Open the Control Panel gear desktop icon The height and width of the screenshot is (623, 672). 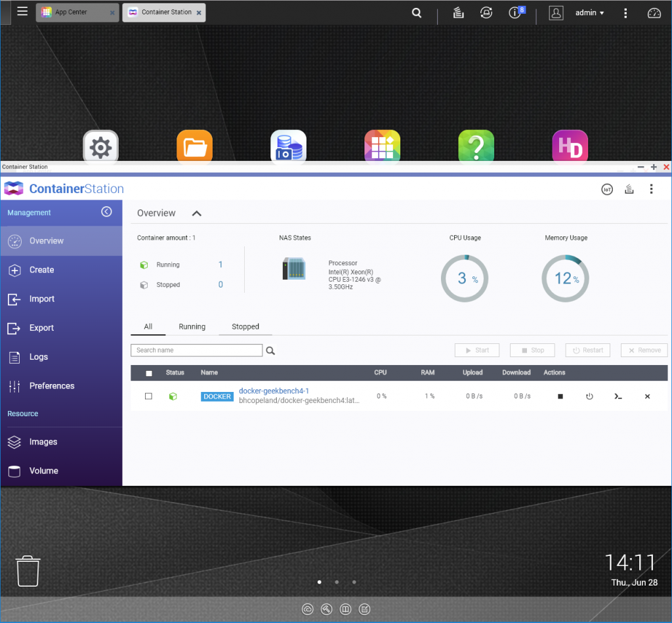click(x=100, y=146)
